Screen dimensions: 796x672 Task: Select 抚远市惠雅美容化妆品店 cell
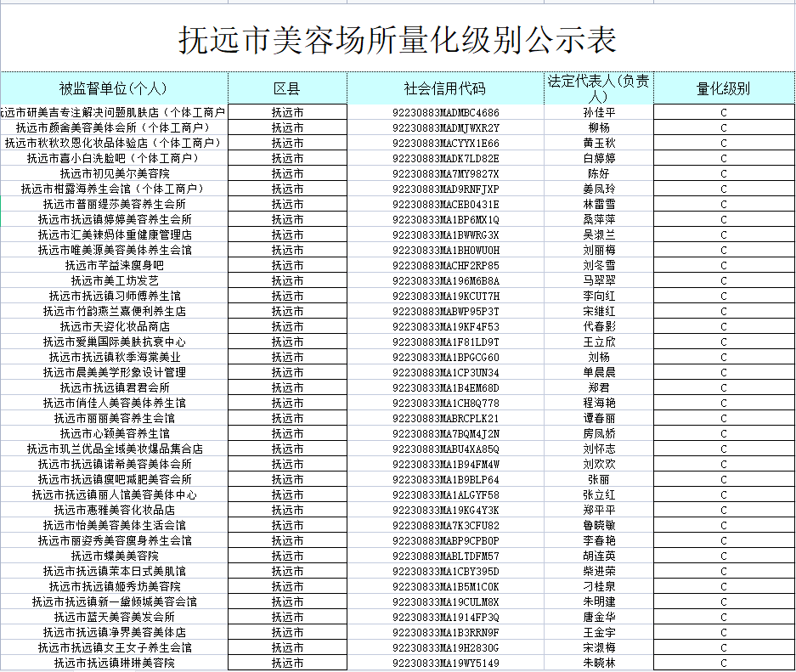click(x=115, y=510)
